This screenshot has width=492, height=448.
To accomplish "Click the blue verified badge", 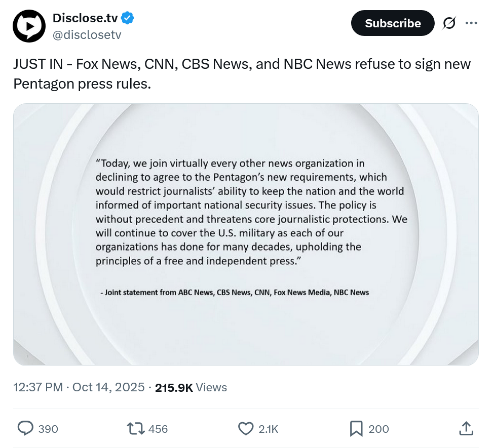I will point(128,18).
